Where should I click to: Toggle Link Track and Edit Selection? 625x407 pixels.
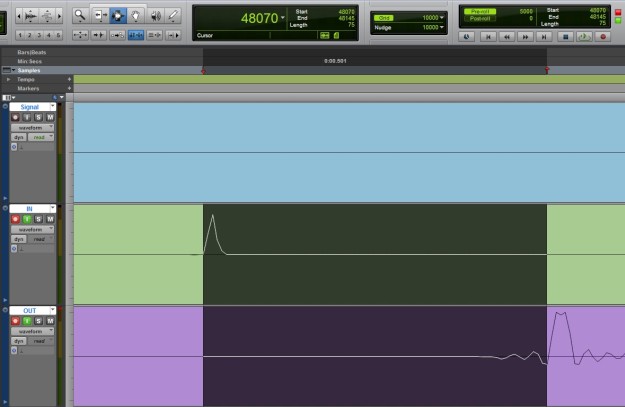(x=155, y=35)
